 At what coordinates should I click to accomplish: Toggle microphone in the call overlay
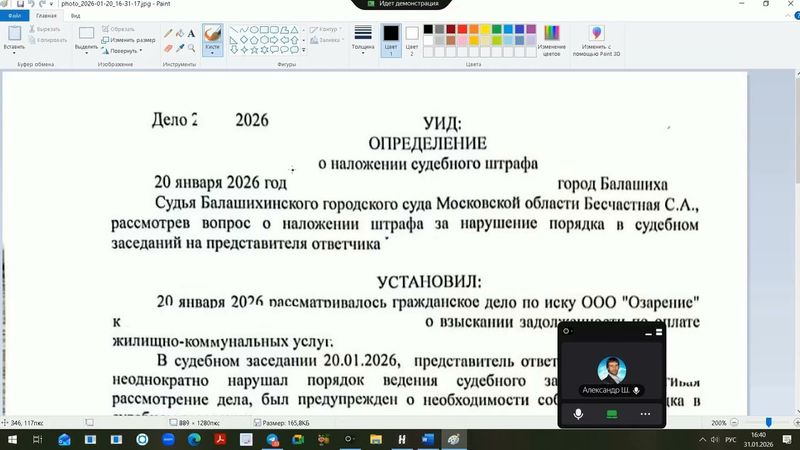pyautogui.click(x=578, y=414)
